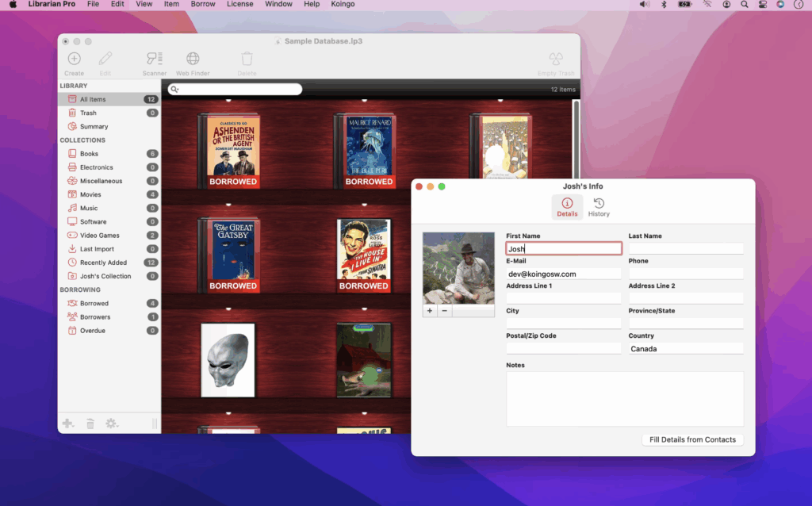
Task: Open the actions gear at sidebar bottom
Action: point(112,423)
